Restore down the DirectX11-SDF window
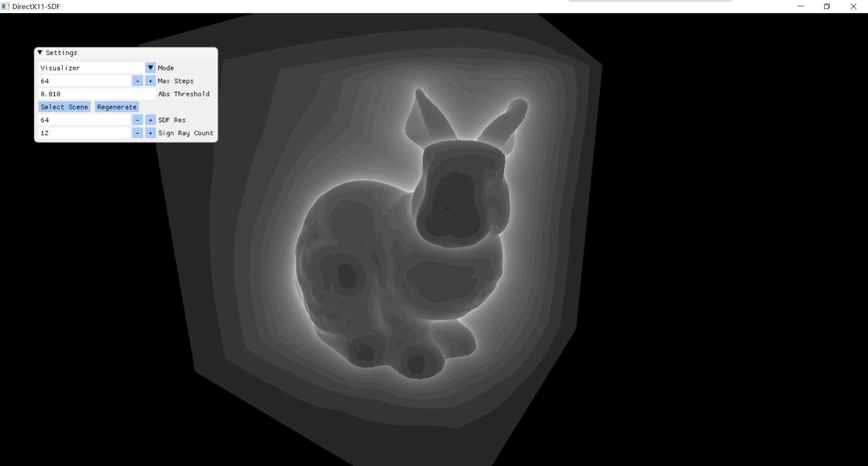This screenshot has height=466, width=868. [x=827, y=6]
